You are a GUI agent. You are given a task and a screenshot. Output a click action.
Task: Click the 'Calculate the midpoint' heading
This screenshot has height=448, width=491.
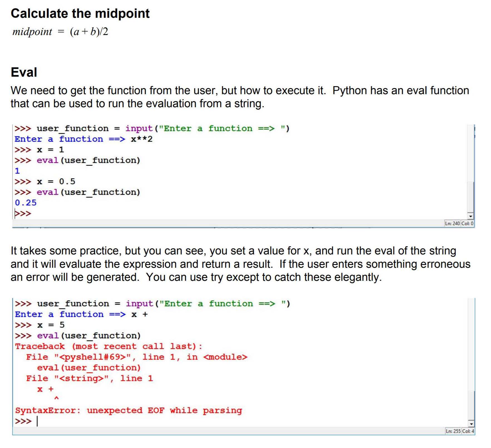pyautogui.click(x=80, y=13)
